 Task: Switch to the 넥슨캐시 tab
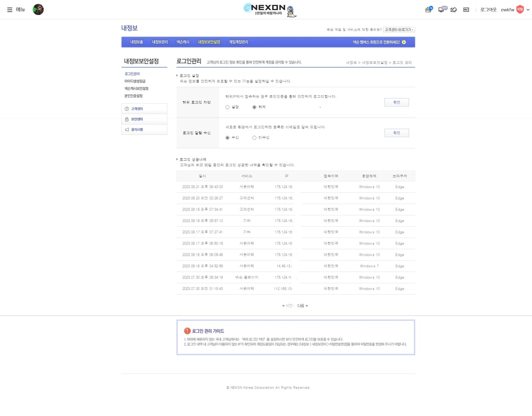tap(183, 42)
